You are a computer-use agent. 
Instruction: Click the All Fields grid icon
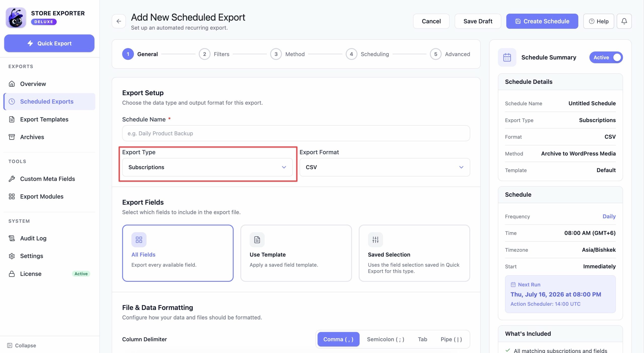(x=139, y=240)
